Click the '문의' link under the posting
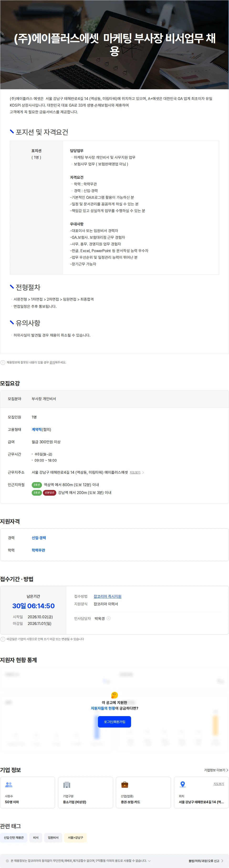229x868 pixels. (52, 363)
